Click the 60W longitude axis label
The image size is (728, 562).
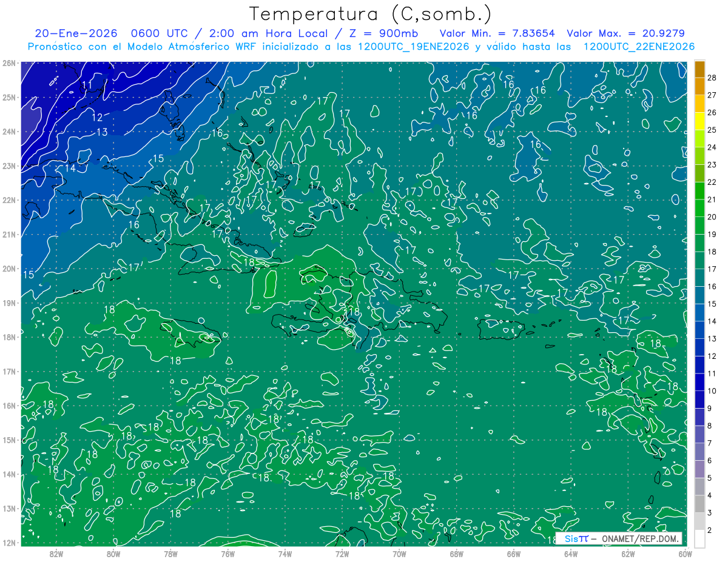point(685,554)
